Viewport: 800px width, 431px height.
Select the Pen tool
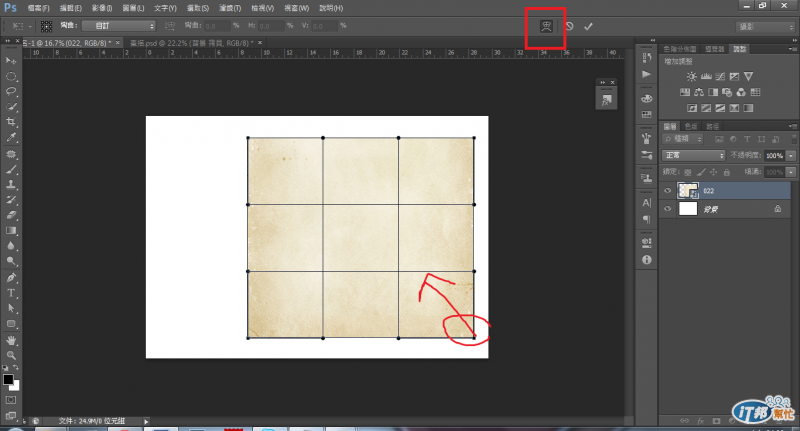(x=11, y=278)
